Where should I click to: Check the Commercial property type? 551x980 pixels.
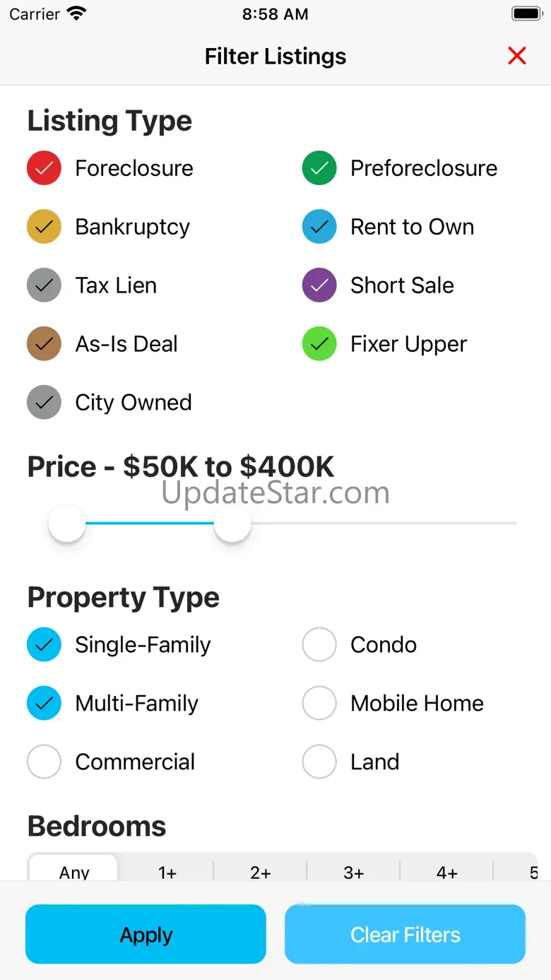pyautogui.click(x=44, y=762)
